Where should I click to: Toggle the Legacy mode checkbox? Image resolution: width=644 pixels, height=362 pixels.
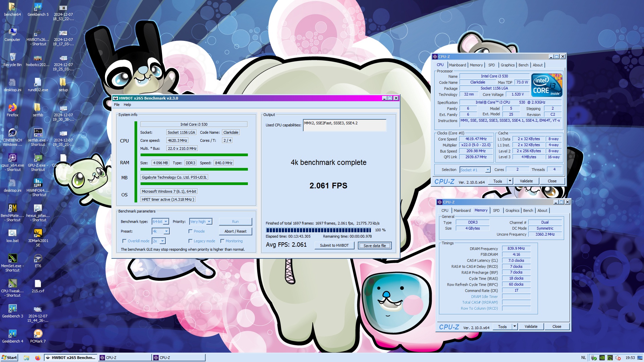tap(191, 241)
